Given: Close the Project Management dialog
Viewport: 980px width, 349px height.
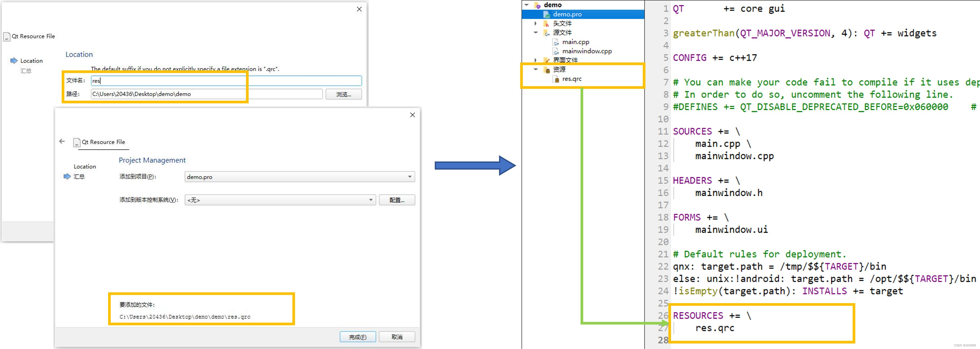Looking at the screenshot, I should 412,115.
